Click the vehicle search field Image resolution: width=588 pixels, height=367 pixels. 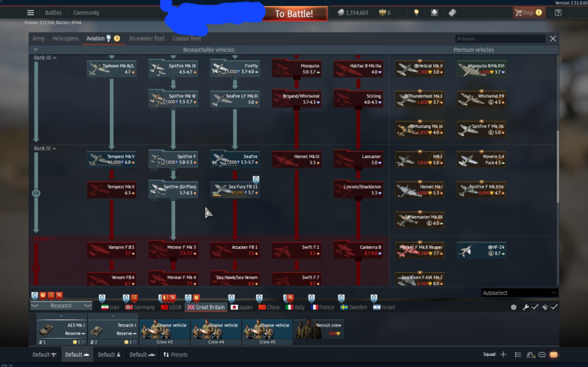coord(502,39)
